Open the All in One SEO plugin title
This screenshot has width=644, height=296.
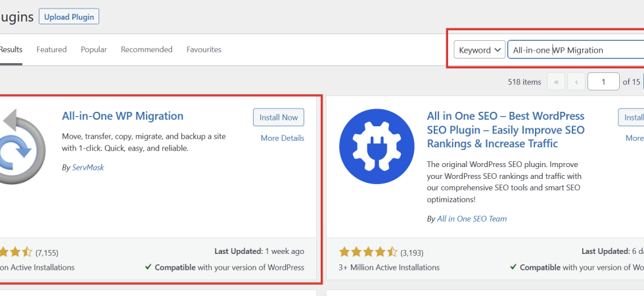505,130
